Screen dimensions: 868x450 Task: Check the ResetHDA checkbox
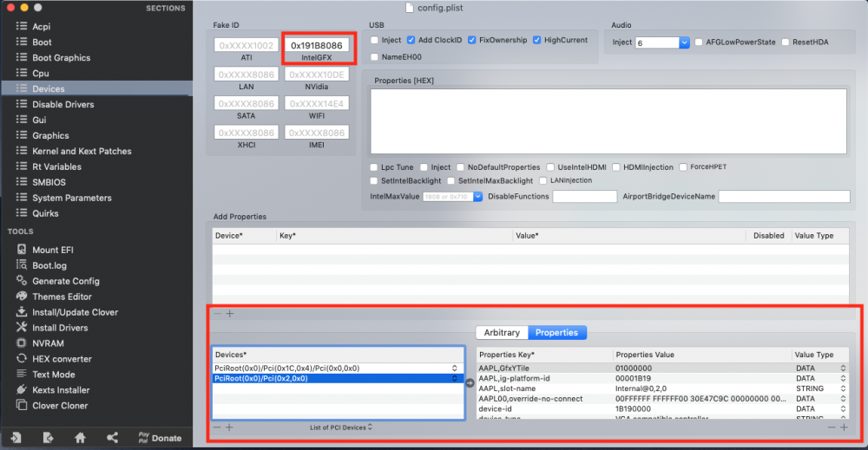[785, 42]
